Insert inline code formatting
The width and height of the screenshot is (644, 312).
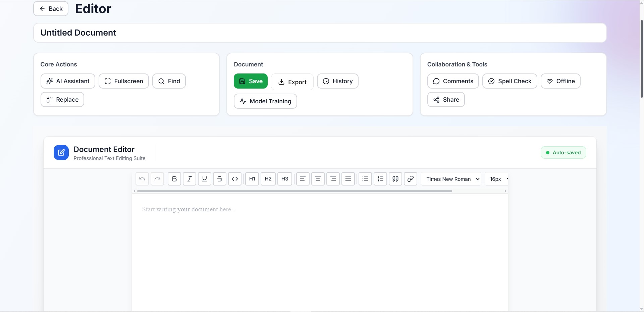235,179
